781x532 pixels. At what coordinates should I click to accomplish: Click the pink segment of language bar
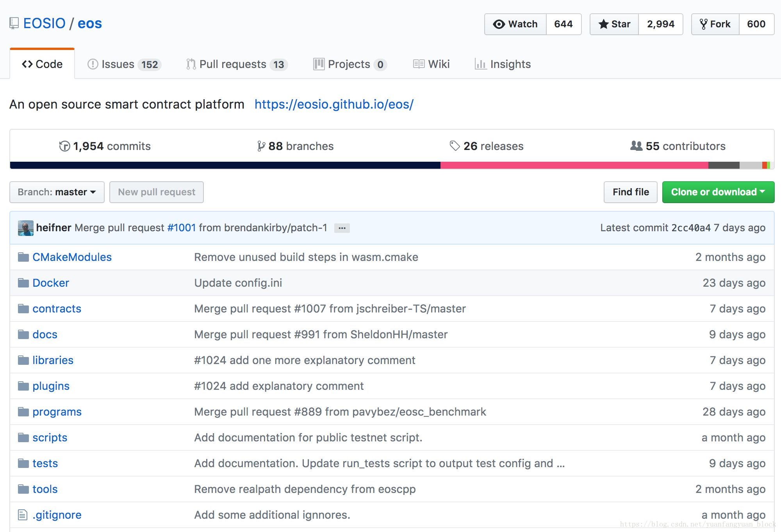click(574, 165)
